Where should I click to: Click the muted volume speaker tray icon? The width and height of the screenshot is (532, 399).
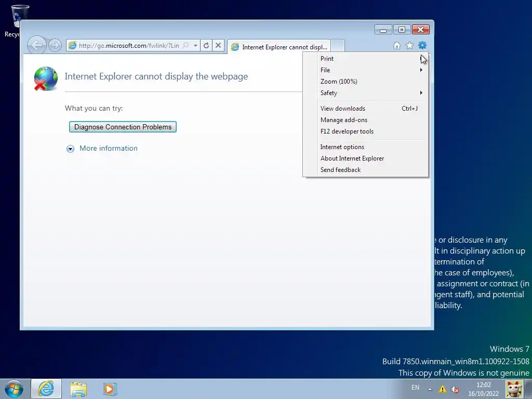(455, 389)
